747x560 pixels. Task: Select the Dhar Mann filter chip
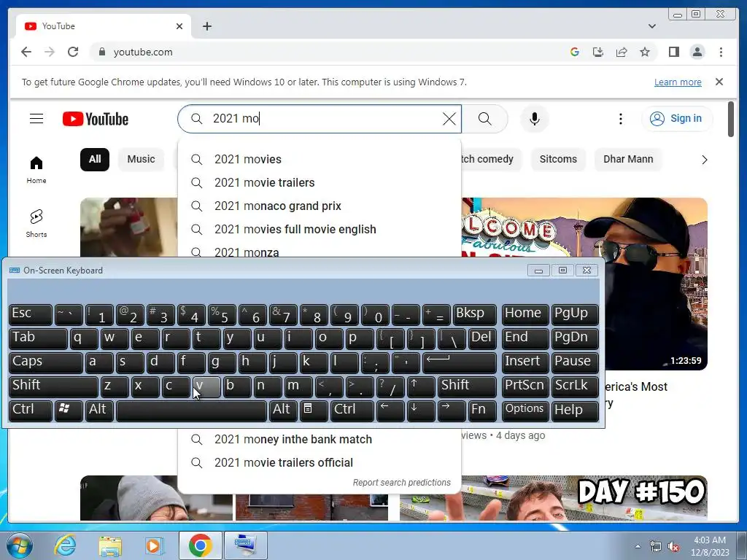(x=628, y=159)
